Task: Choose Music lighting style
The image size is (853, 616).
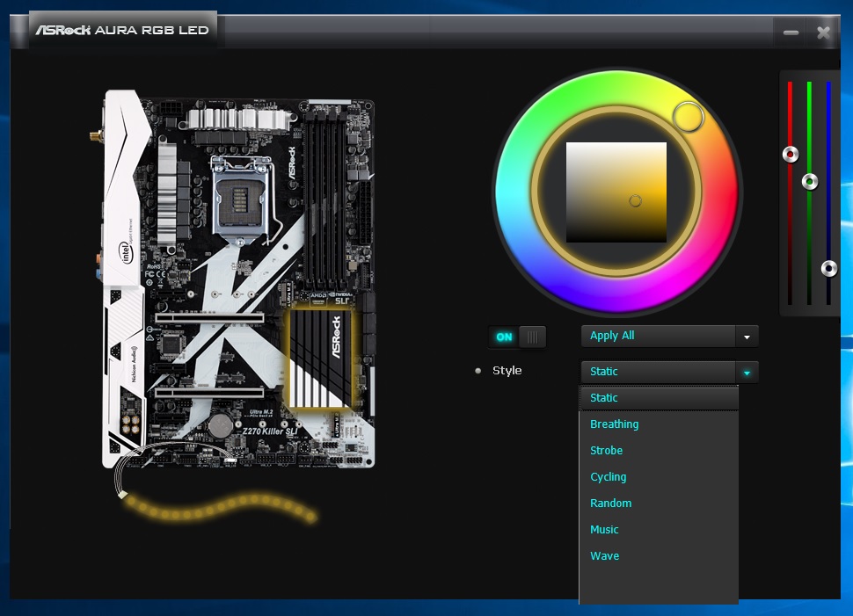Action: 659,530
